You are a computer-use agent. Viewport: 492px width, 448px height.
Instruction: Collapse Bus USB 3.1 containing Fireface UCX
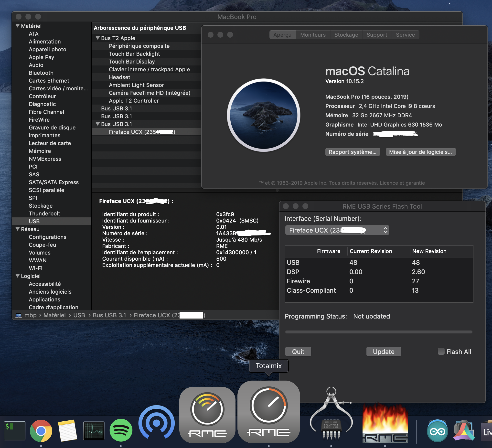(x=98, y=124)
